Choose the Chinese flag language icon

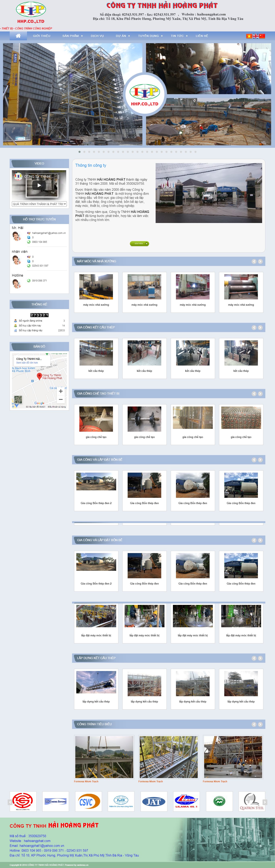tap(262, 36)
